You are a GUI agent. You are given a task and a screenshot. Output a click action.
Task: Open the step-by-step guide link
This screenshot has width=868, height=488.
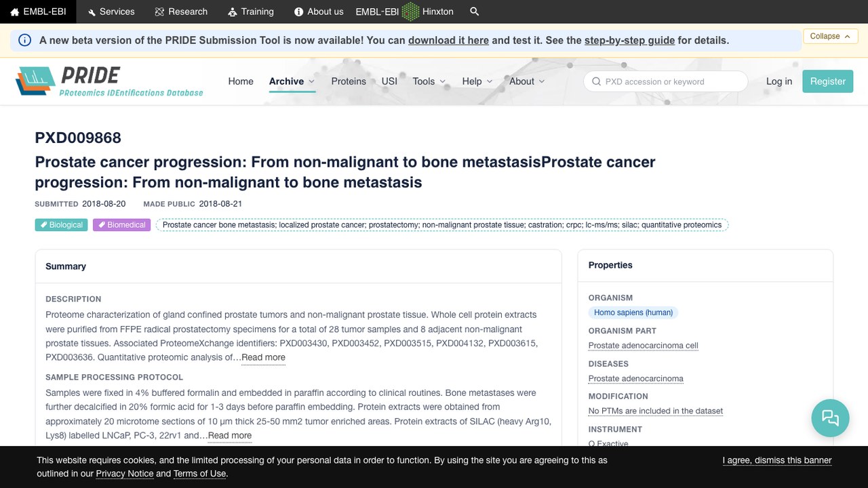click(x=629, y=40)
